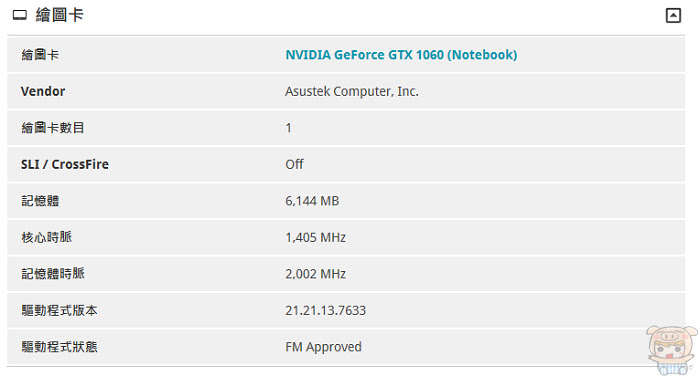The width and height of the screenshot is (700, 376).
Task: Click the 記憶體時脈 row label
Action: pyautogui.click(x=53, y=274)
